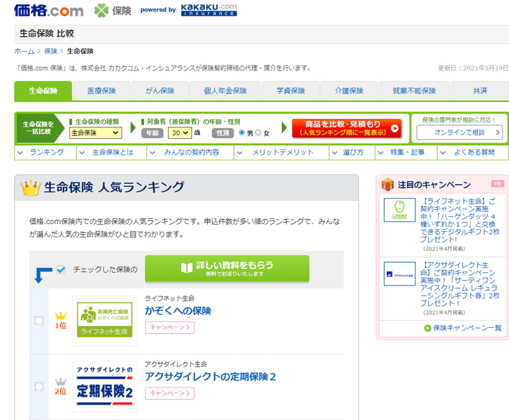Open the アクサダイレクト生命 campaign text link

point(459,284)
